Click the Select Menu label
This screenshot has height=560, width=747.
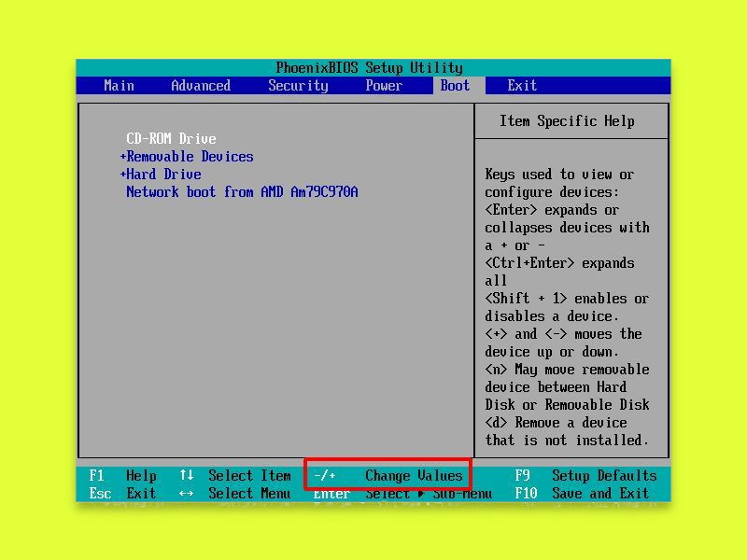pos(249,494)
